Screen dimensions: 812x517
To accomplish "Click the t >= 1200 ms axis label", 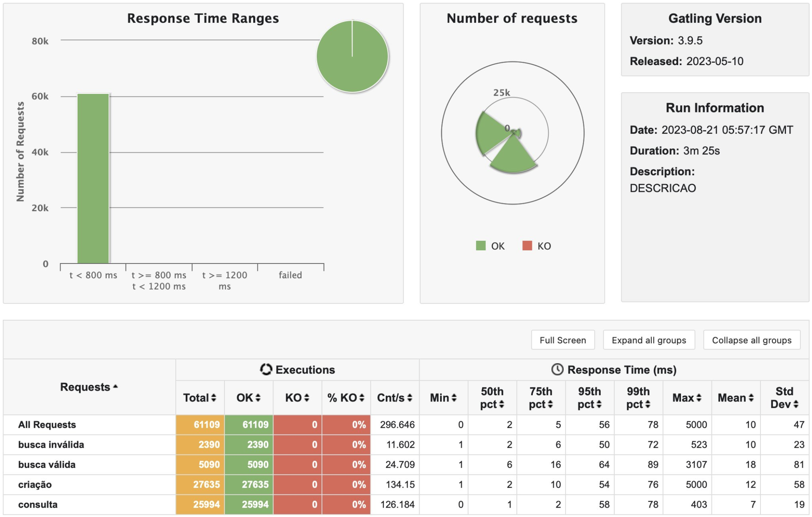I will pyautogui.click(x=225, y=281).
